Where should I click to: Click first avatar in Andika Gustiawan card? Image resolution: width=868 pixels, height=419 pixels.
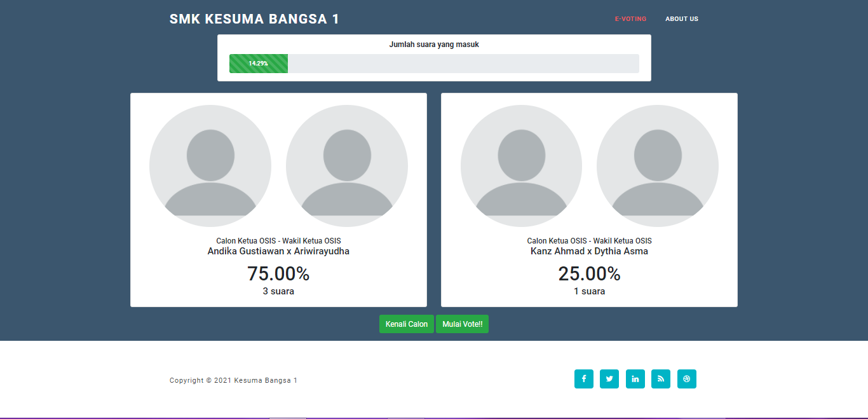(x=210, y=166)
